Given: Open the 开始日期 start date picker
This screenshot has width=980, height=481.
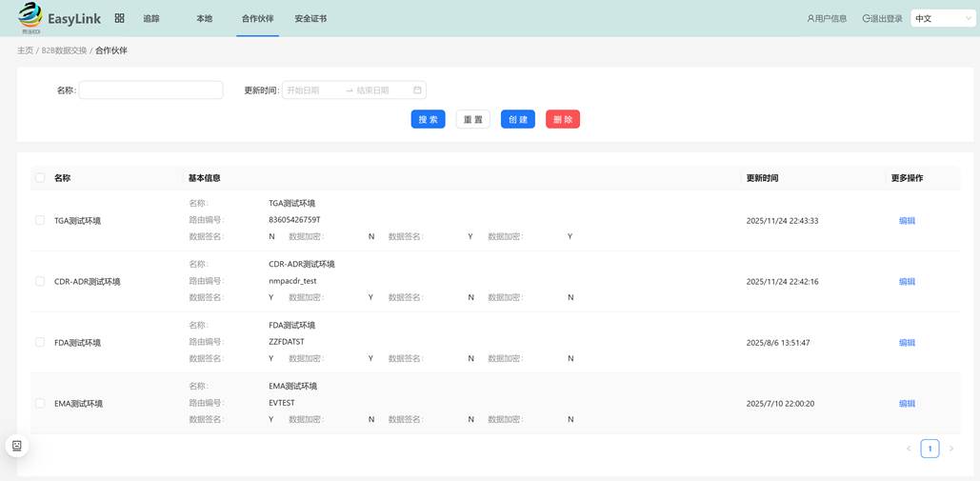Looking at the screenshot, I should pyautogui.click(x=312, y=90).
